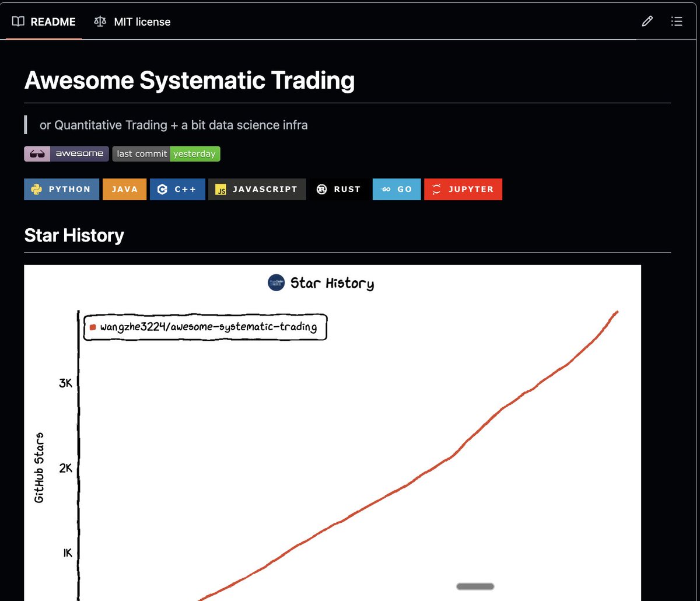This screenshot has width=700, height=601.
Task: Open the README tab
Action: pos(44,22)
